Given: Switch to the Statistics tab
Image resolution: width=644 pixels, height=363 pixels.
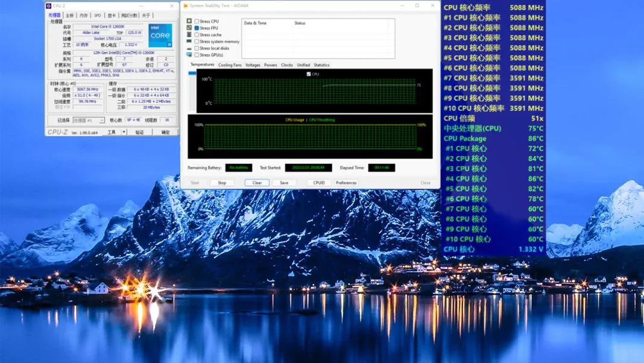Looking at the screenshot, I should [321, 65].
